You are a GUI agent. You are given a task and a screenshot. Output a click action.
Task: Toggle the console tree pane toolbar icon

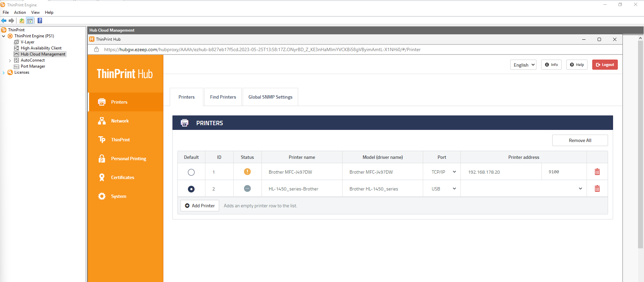pyautogui.click(x=30, y=21)
